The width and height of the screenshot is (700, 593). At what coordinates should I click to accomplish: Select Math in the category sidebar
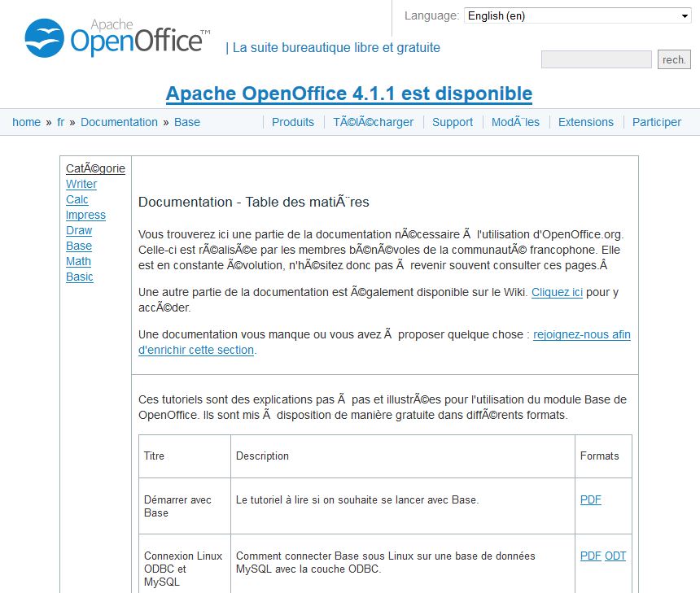pos(79,261)
